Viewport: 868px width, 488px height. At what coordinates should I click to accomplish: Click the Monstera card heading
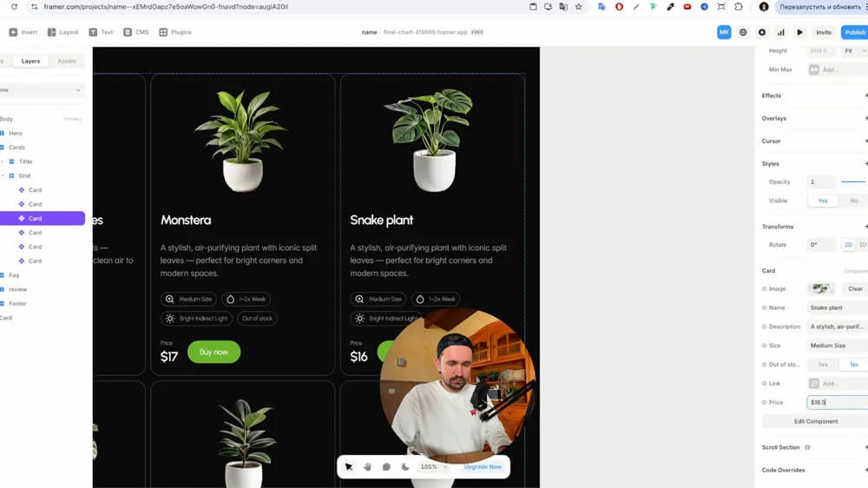(x=186, y=220)
